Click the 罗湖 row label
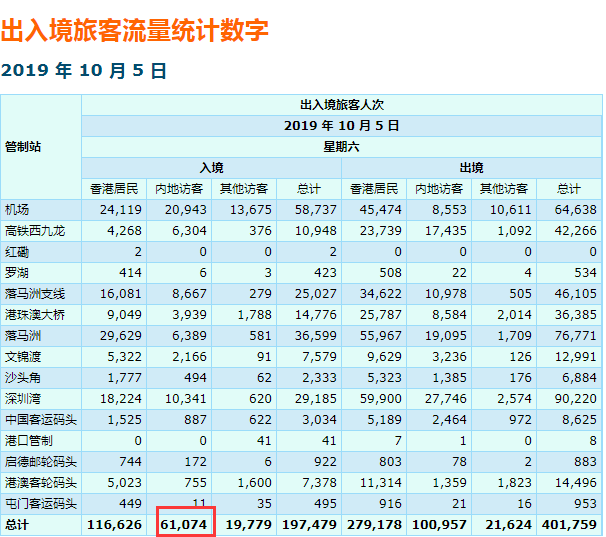Viewport: 606px width, 537px height. 17,273
